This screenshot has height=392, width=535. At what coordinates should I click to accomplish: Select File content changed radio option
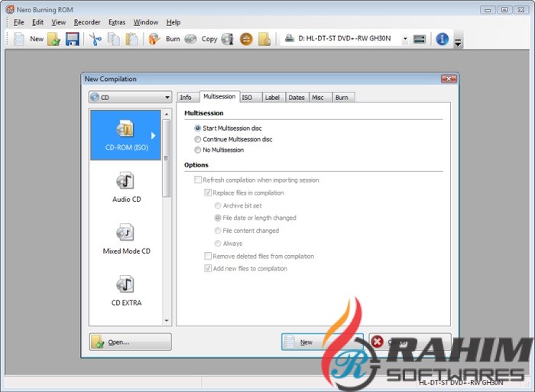click(246, 231)
